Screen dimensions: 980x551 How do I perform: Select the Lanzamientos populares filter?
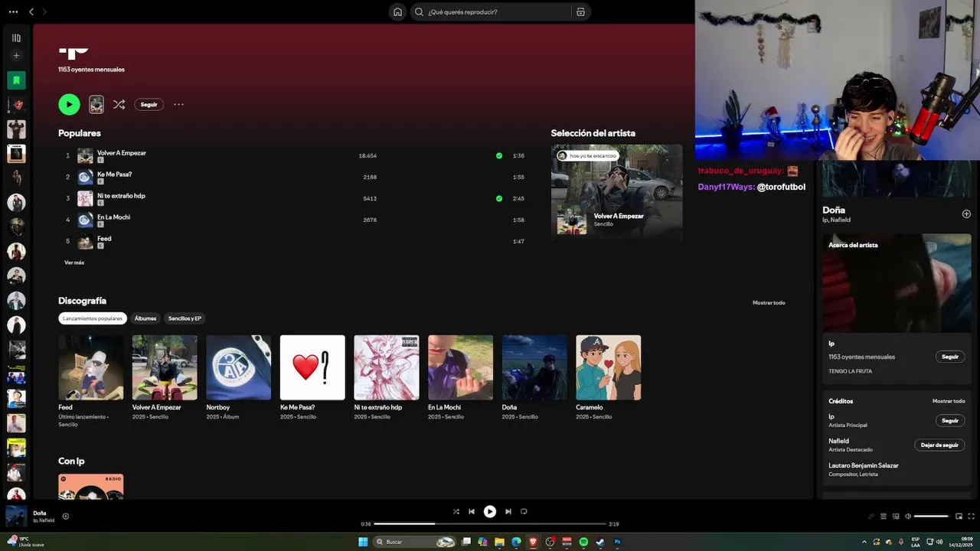click(x=93, y=318)
